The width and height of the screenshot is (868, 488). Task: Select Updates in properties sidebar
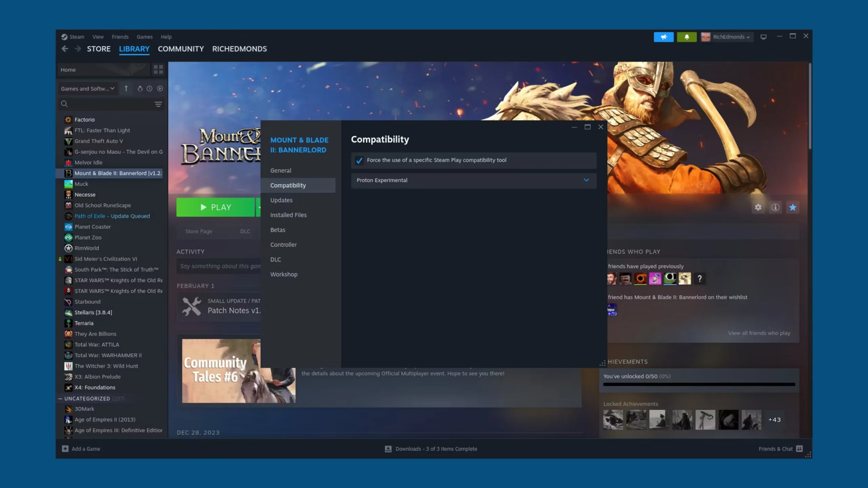point(298,200)
